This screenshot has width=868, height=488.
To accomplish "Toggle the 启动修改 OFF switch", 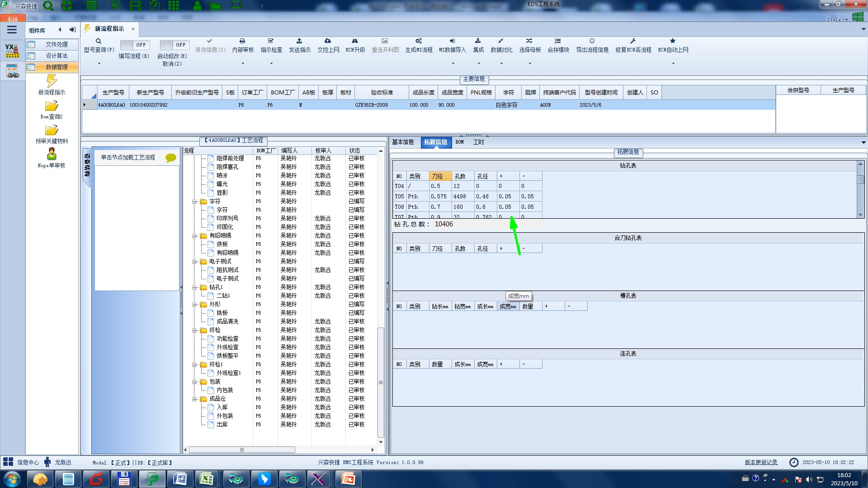I will pos(175,45).
